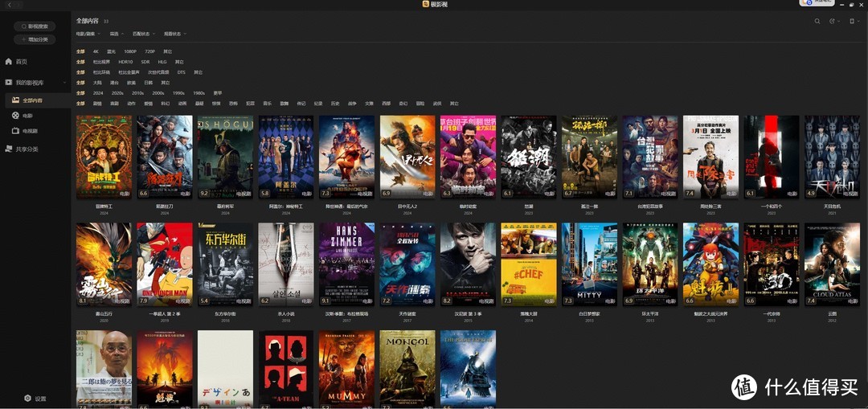This screenshot has height=409, width=868.
Task: Open 共享分类 shared categories in sidebar
Action: [x=27, y=149]
